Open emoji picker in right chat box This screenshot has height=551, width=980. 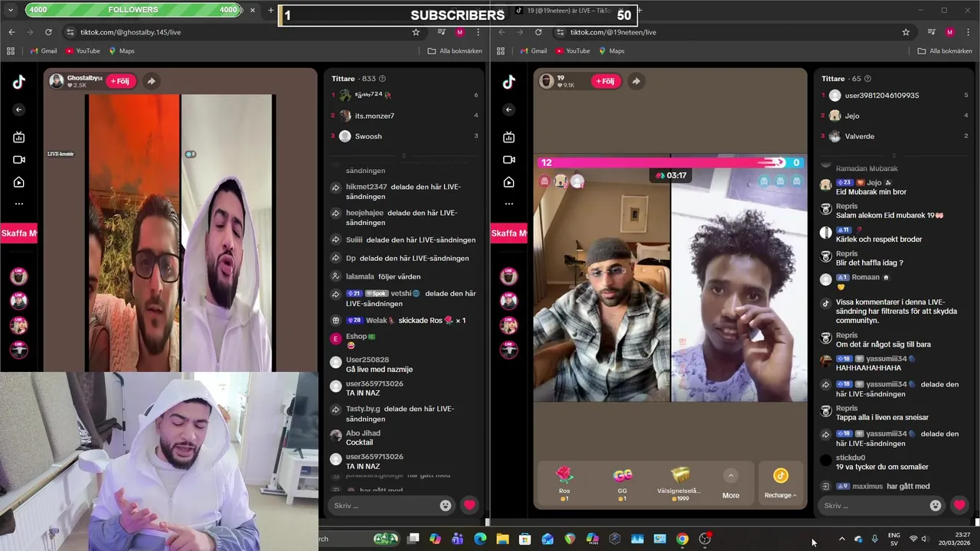point(936,505)
